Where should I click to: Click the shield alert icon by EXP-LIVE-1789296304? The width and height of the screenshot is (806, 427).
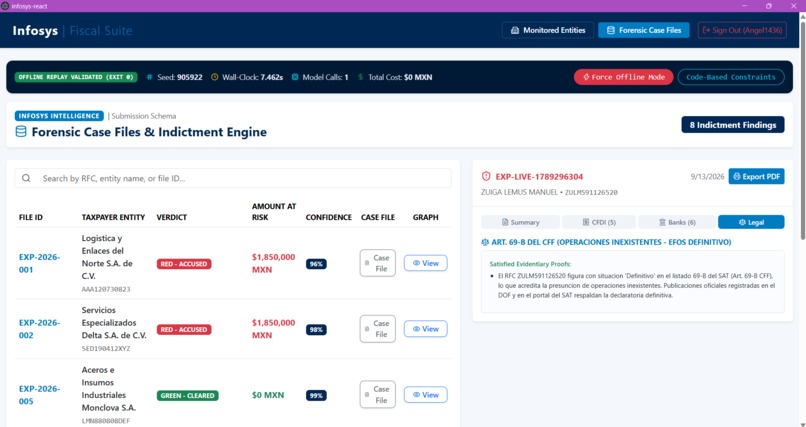pyautogui.click(x=486, y=176)
